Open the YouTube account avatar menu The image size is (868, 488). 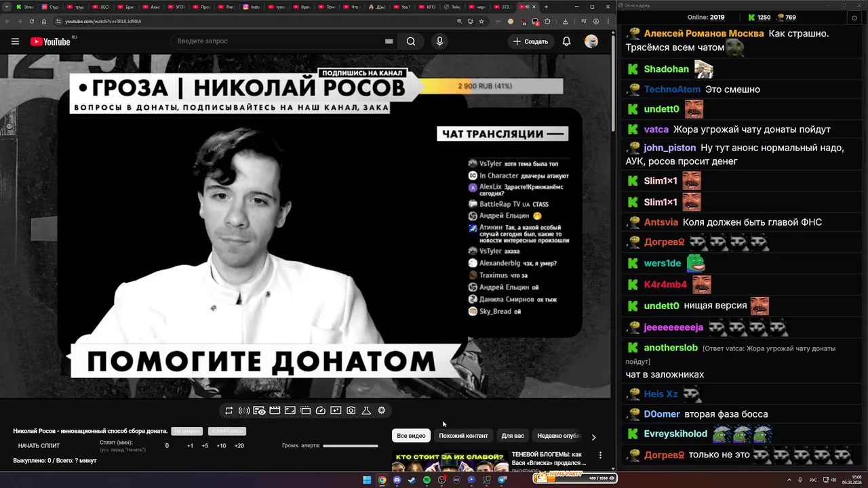click(591, 41)
